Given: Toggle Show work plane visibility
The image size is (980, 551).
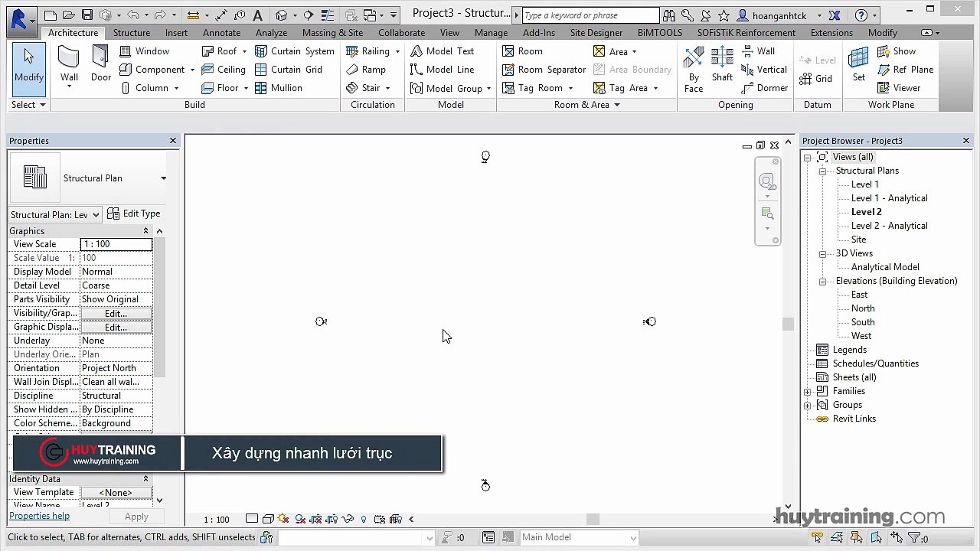Looking at the screenshot, I should 896,51.
